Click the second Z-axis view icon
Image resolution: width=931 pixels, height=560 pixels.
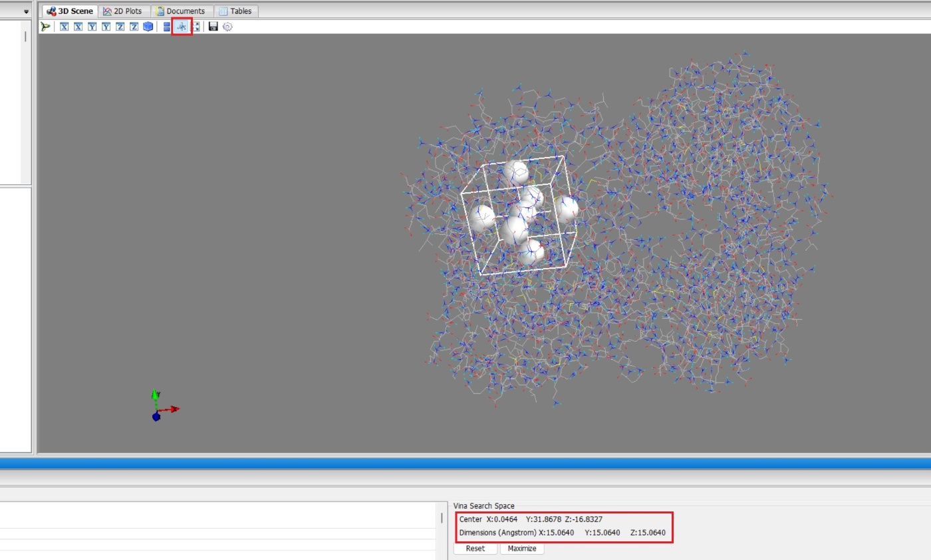tap(134, 27)
